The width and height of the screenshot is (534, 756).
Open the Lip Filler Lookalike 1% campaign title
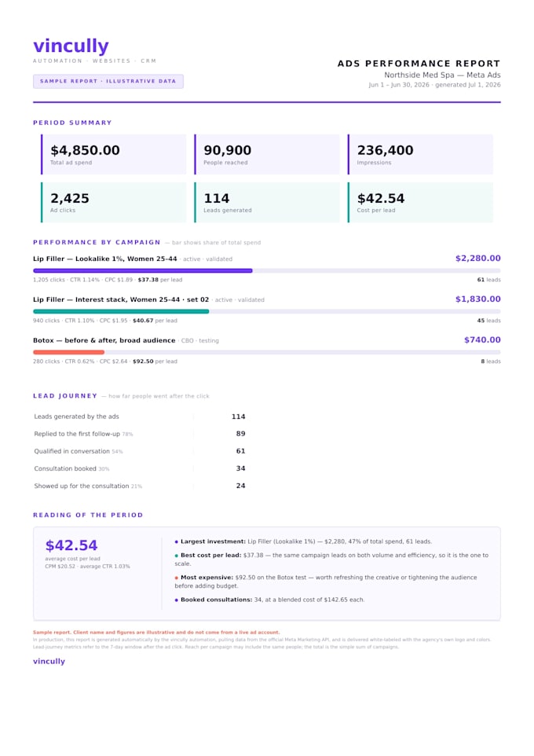[105, 259]
